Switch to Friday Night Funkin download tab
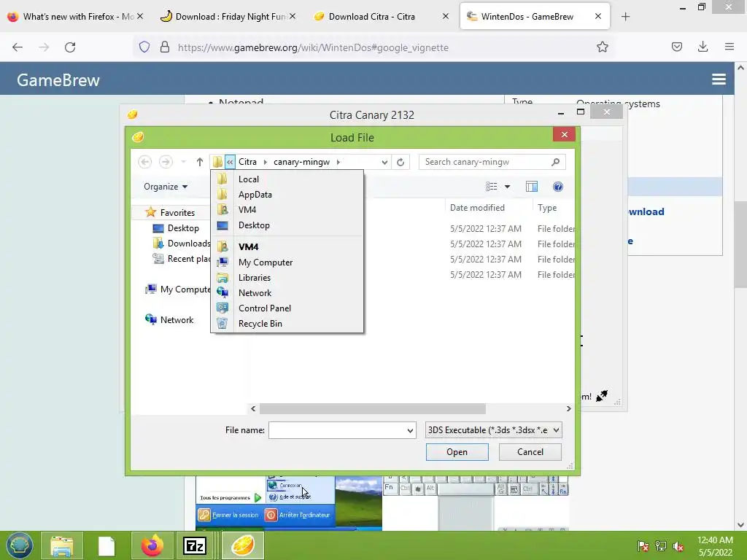Screen dimensions: 747x560 click(x=228, y=17)
